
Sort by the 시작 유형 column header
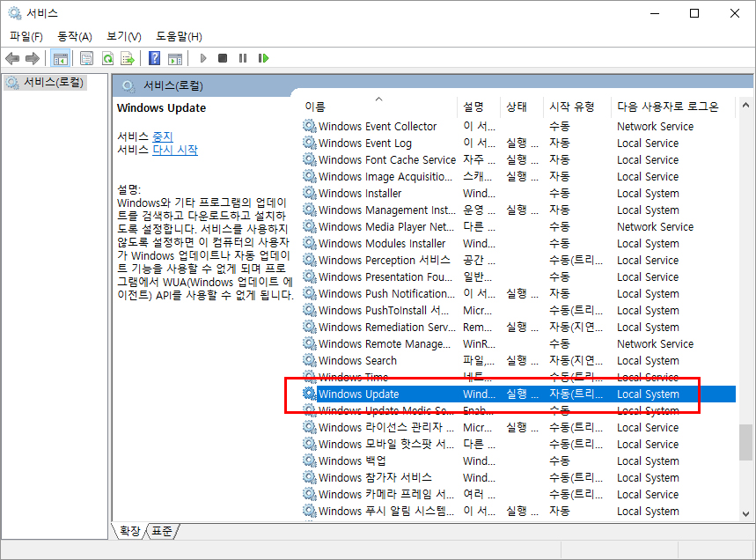click(577, 107)
